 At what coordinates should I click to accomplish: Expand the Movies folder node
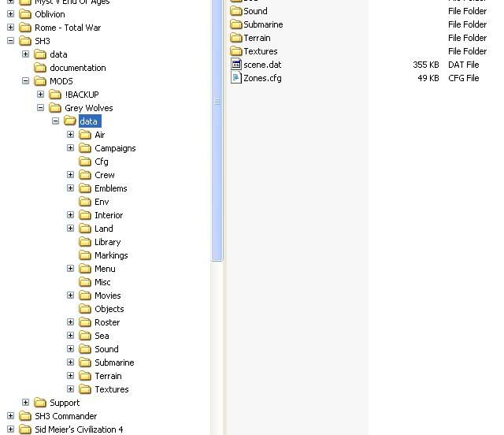70,296
